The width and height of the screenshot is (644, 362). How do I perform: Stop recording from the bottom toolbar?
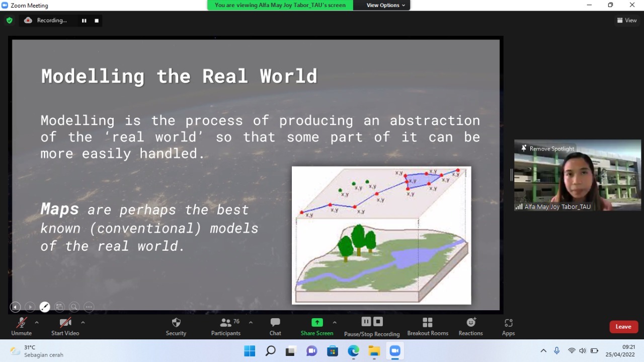(x=378, y=322)
